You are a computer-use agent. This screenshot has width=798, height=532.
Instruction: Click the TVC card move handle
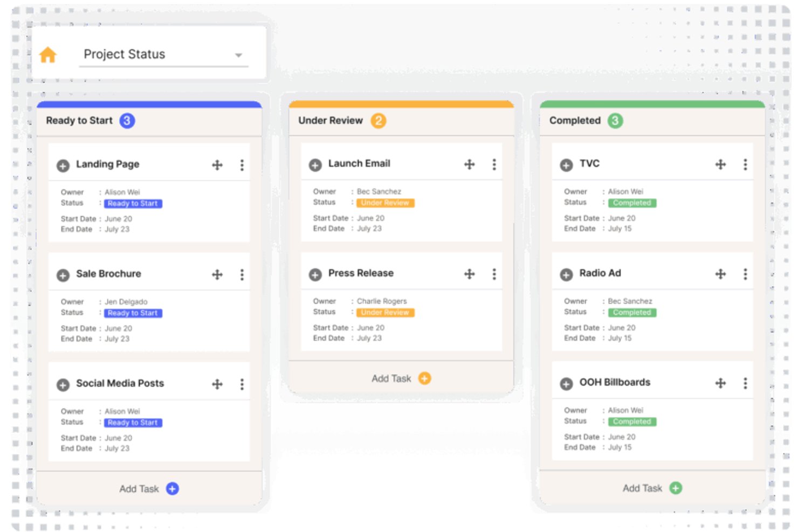[x=721, y=164]
